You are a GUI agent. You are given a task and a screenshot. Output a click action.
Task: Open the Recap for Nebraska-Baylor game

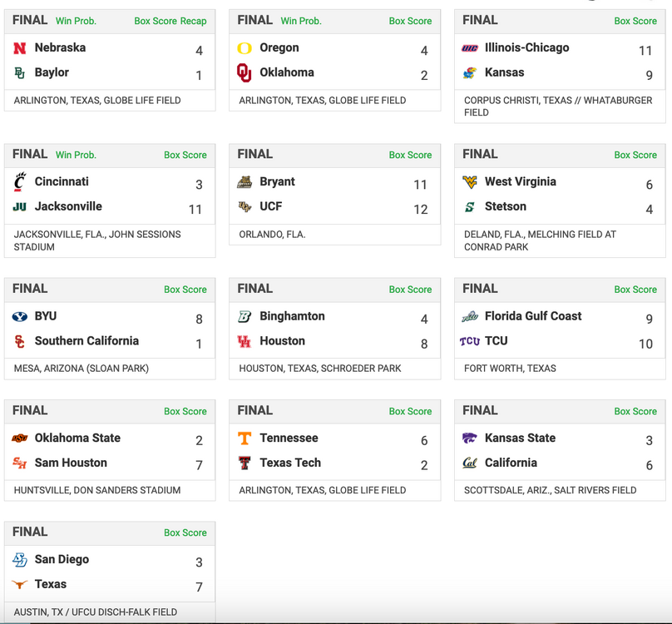click(194, 21)
